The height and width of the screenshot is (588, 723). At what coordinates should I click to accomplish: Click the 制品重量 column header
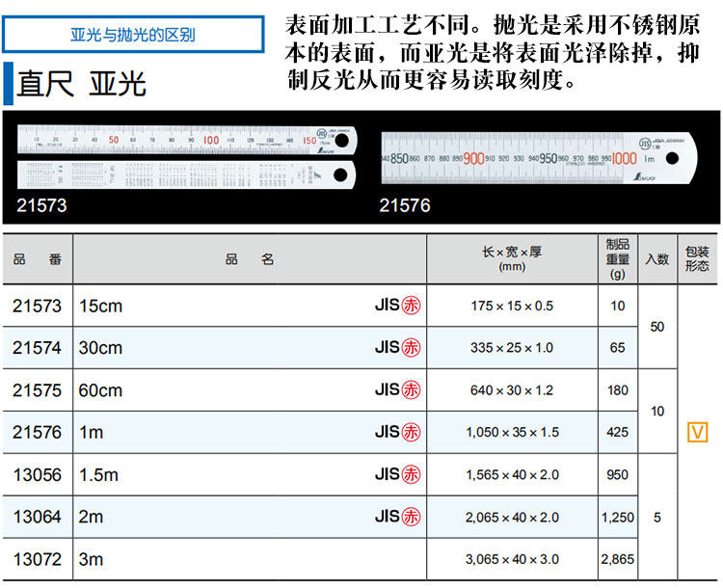(618, 259)
